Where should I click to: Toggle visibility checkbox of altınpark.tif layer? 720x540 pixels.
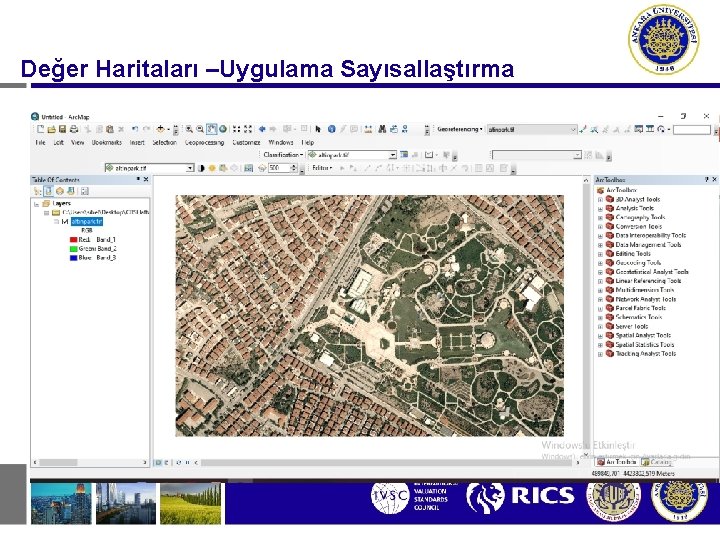coord(65,221)
